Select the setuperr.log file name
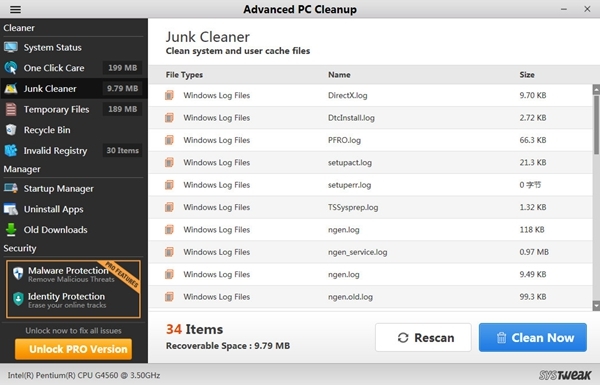Viewport: 600px width, 385px height. click(x=349, y=185)
